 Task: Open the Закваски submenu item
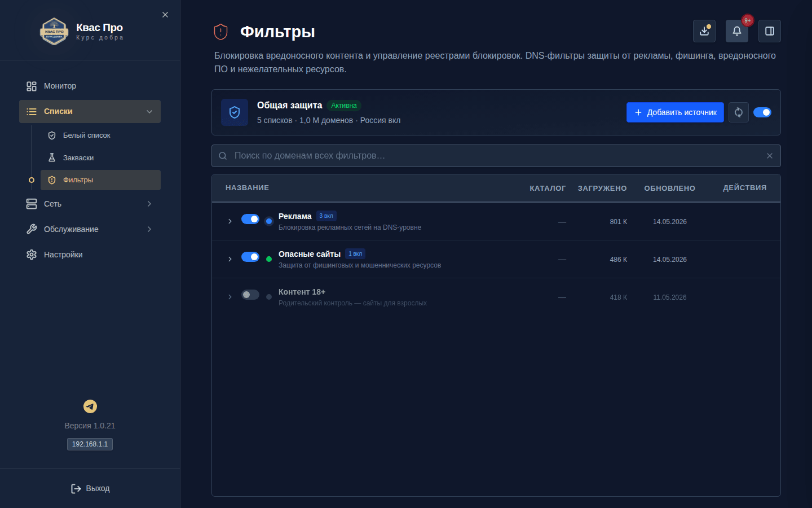100,158
